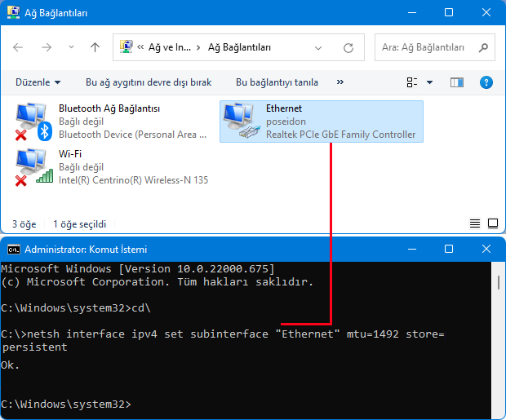
Task: Toggle the preview pane icon
Action: (457, 82)
